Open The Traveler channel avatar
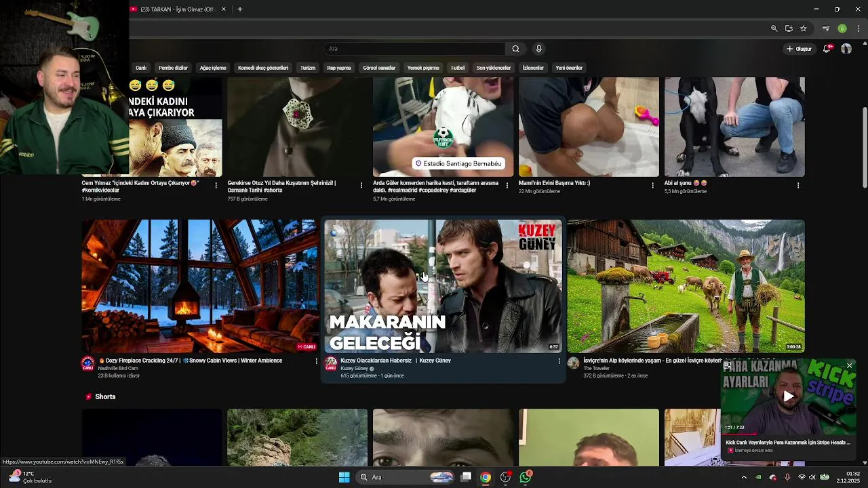Image resolution: width=868 pixels, height=488 pixels. [574, 363]
